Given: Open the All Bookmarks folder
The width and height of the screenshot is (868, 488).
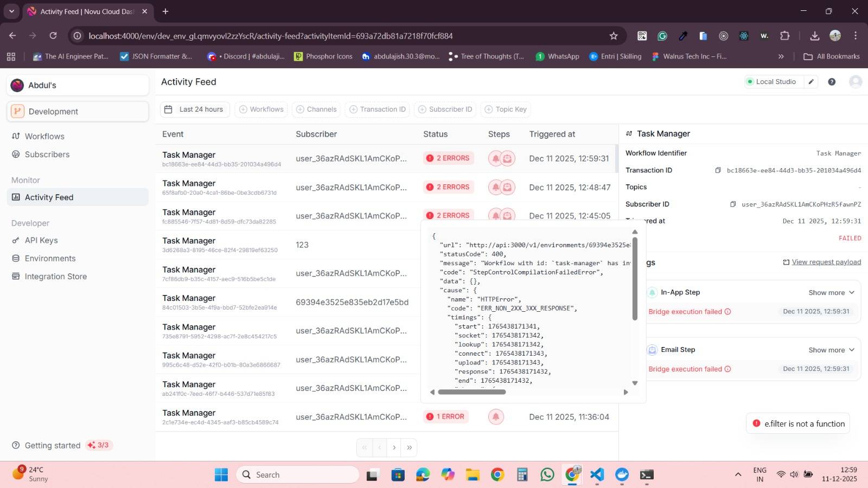Looking at the screenshot, I should pyautogui.click(x=832, y=56).
